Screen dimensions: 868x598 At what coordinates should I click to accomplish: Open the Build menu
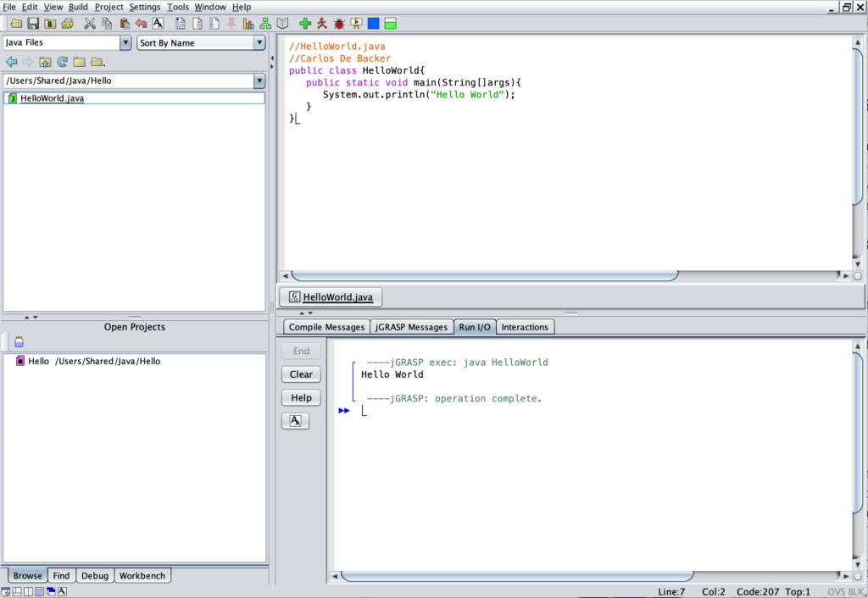[78, 7]
